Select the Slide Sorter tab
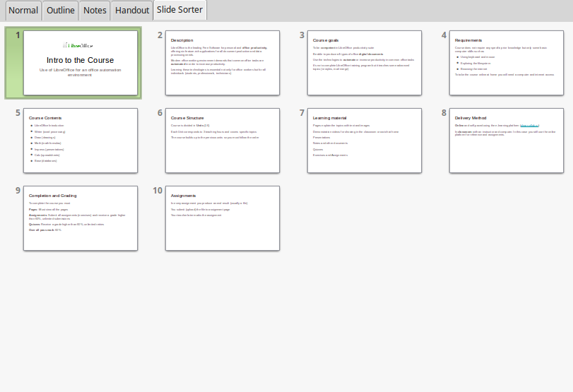This screenshot has width=573, height=392. pyautogui.click(x=179, y=10)
